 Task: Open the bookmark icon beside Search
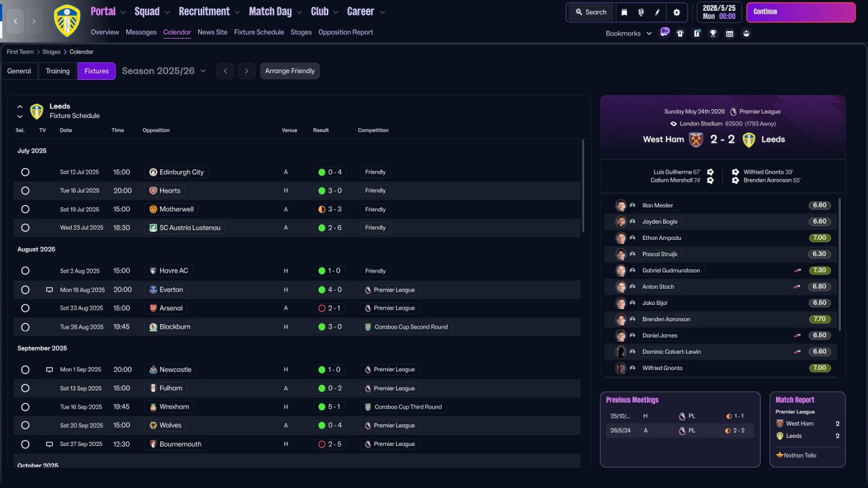[625, 12]
